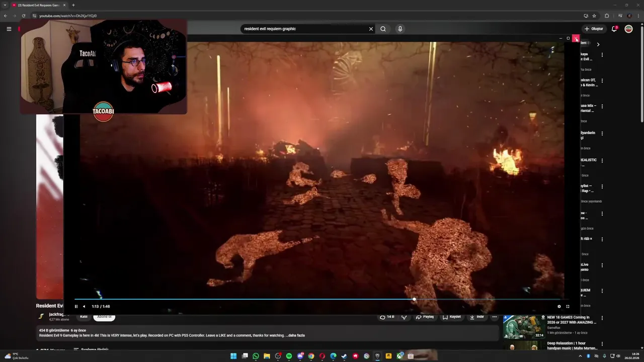Select the Resident Evil Requiem browser tab
This screenshot has width=644, height=362.
pos(39,5)
